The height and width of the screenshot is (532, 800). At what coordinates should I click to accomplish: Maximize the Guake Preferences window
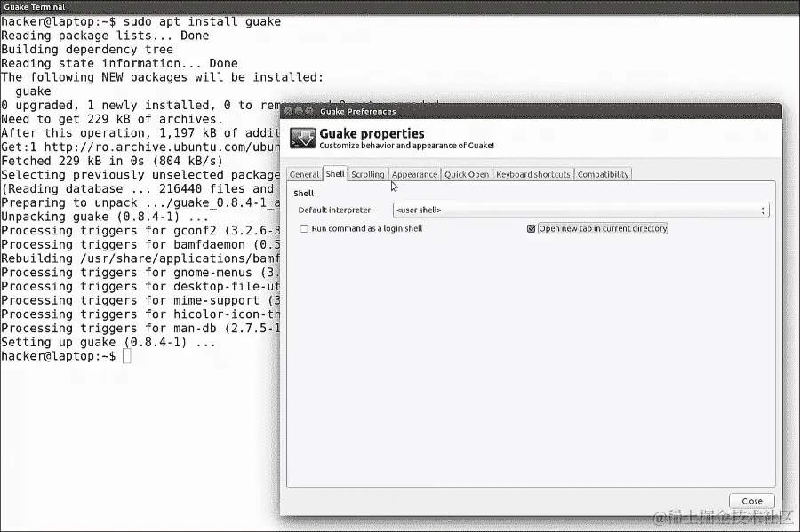(308, 111)
